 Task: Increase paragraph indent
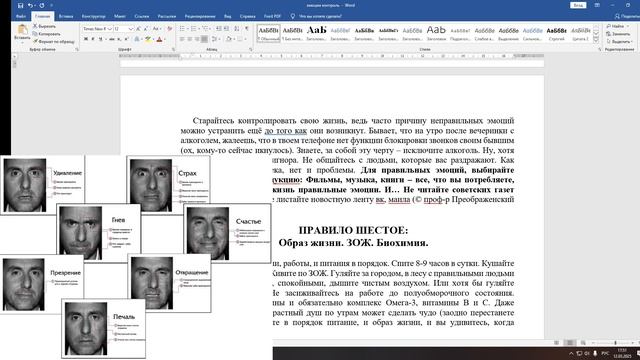[226, 29]
